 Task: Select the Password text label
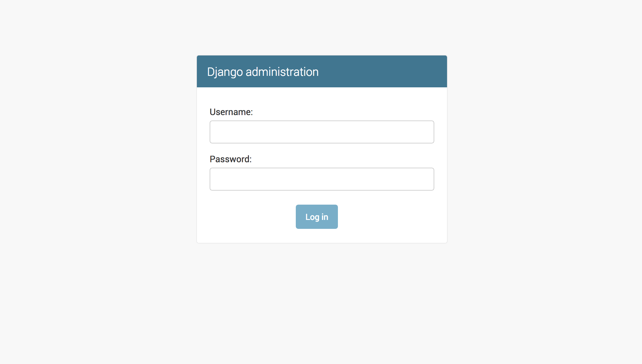tap(231, 159)
